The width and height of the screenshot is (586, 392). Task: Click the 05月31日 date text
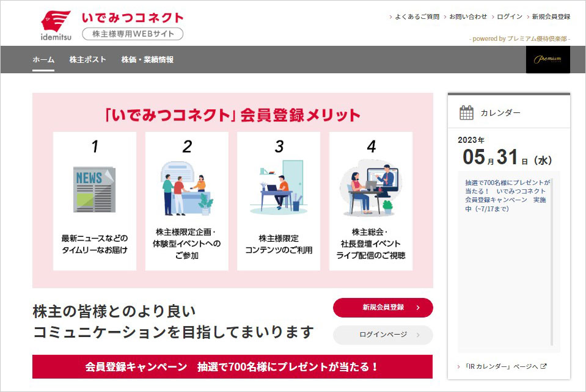pos(507,157)
